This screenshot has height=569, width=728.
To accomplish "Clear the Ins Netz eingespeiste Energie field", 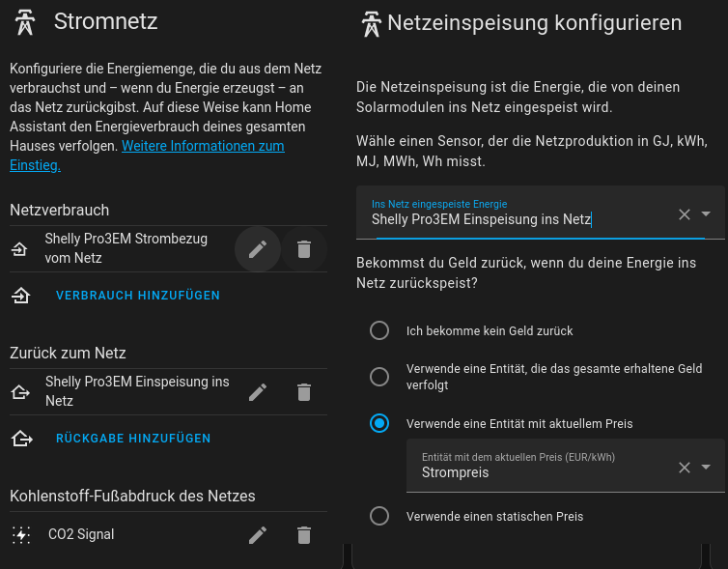I will point(685,214).
